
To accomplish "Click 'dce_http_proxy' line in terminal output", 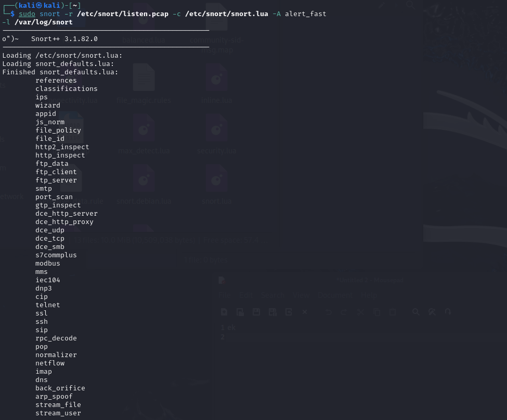I will [x=64, y=222].
